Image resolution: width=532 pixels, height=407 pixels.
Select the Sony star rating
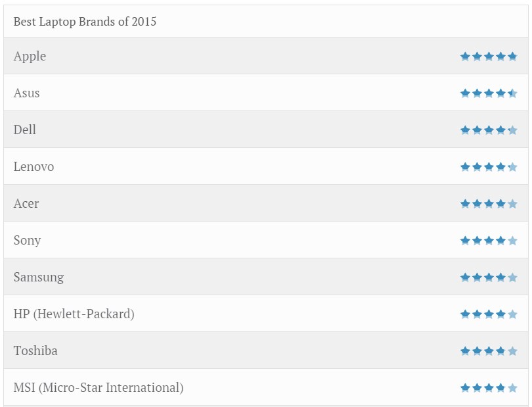(489, 241)
